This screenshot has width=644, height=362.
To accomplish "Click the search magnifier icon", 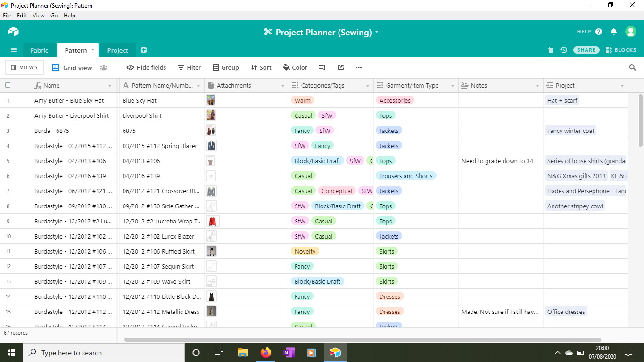I will point(632,67).
